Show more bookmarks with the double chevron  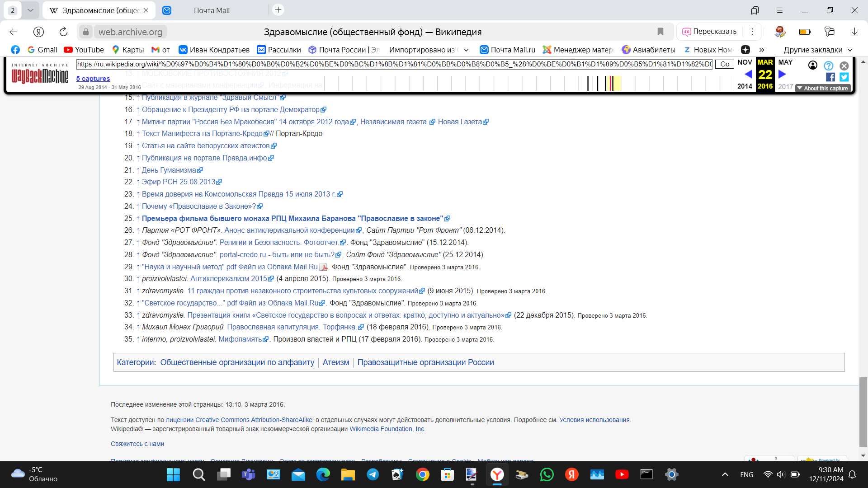(x=762, y=50)
